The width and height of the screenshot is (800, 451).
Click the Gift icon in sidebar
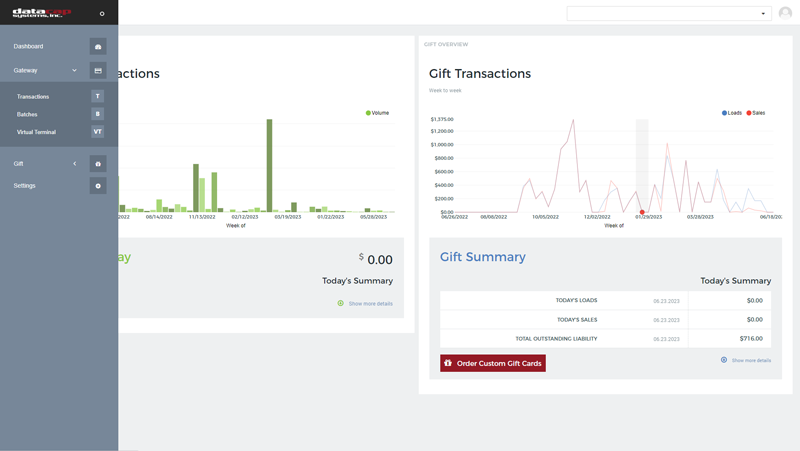(98, 164)
